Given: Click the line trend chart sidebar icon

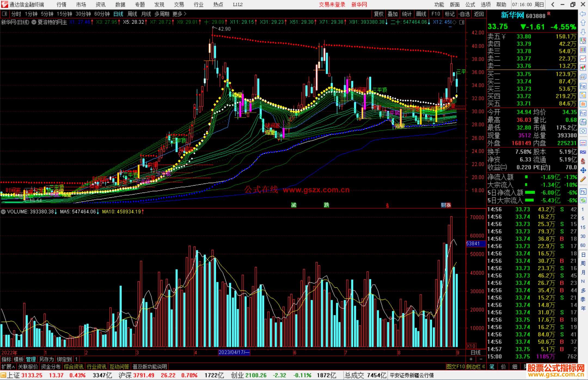Looking at the screenshot, I should click(x=583, y=59).
